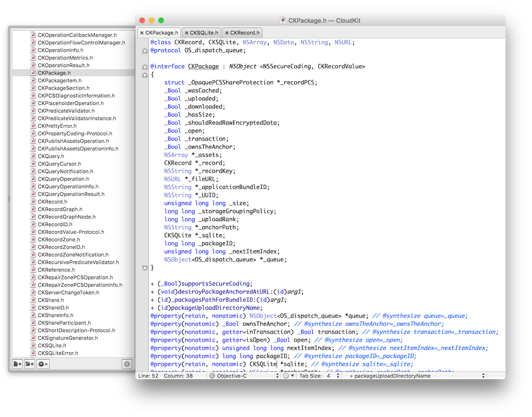Image resolution: width=532 pixels, height=417 pixels.
Task: Open CKShare.h in the file list
Action: [x=51, y=300]
